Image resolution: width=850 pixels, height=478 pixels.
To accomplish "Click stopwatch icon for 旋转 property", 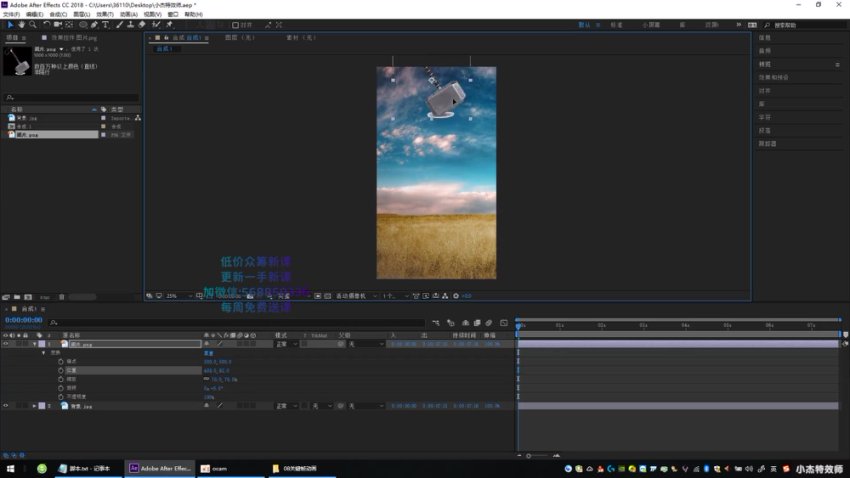I will 59,388.
